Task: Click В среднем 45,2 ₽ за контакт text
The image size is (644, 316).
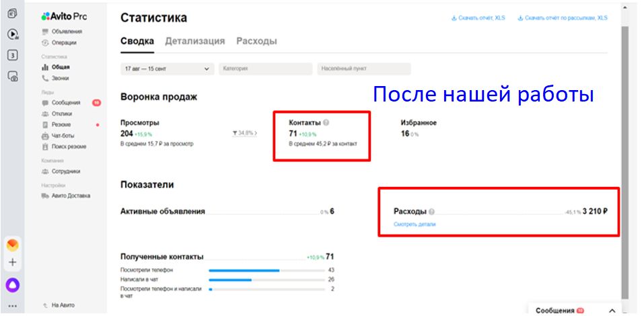Action: (x=323, y=144)
